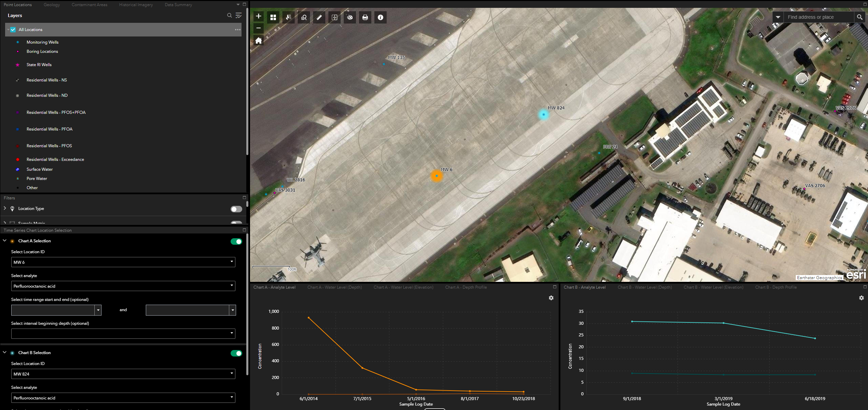Open Chart B analyte dropdown
Screen dimensions: 868x410
pyautogui.click(x=123, y=398)
